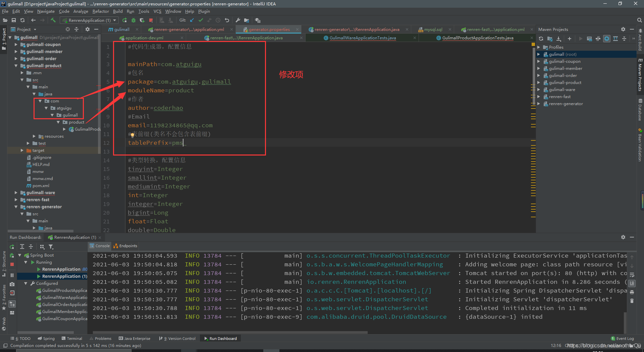Expand the gulimall-member module
The image size is (644, 352).
click(16, 51)
